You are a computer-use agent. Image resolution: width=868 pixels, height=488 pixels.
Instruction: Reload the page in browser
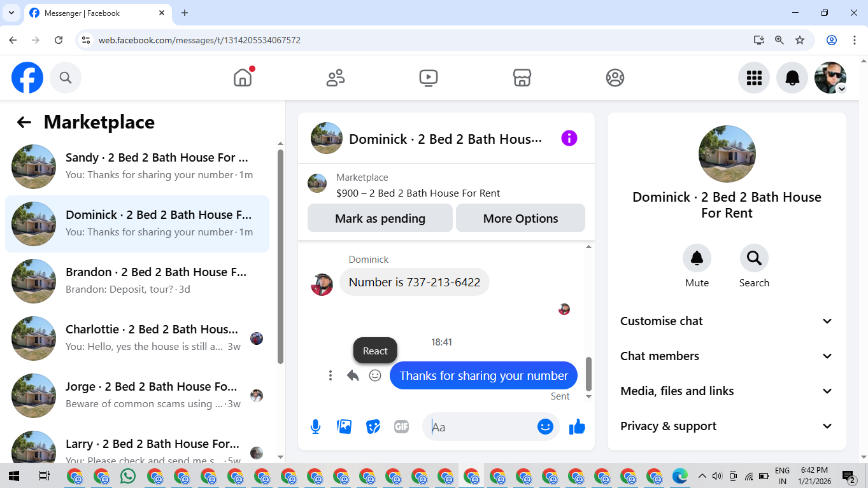(x=59, y=40)
